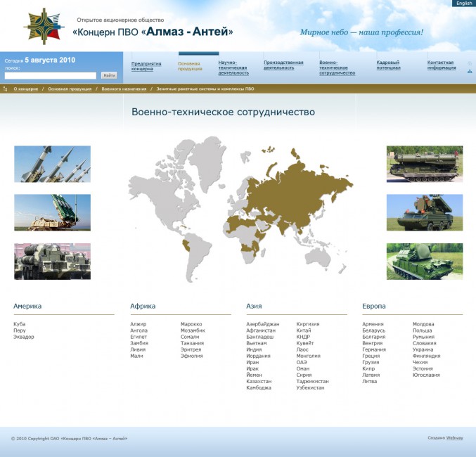Click Узбекистан in Asia list
Viewport: 476px width, 457px height.
tap(310, 388)
